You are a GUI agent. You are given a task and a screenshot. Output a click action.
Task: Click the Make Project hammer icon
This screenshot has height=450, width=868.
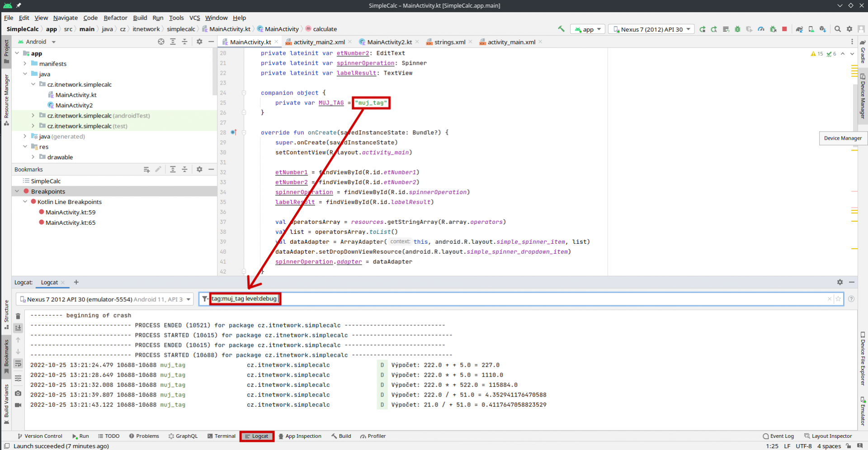point(561,29)
